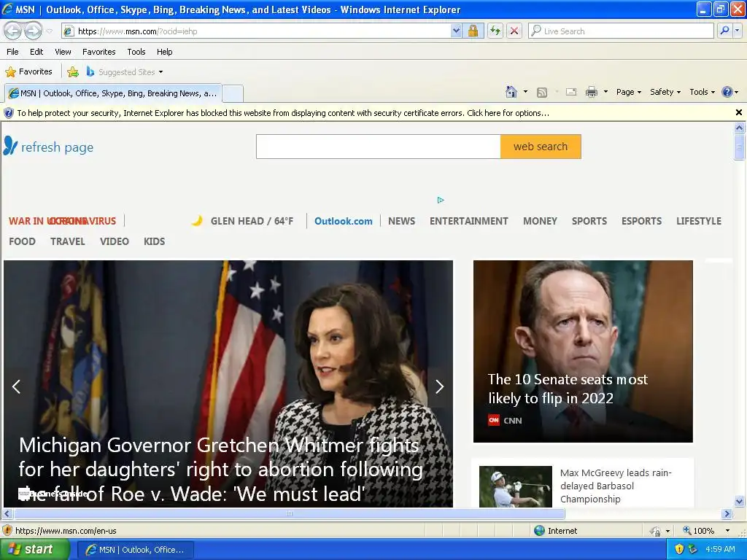Screen dimensions: 747x560
Task: Go to the TRAVEL section
Action: point(68,241)
